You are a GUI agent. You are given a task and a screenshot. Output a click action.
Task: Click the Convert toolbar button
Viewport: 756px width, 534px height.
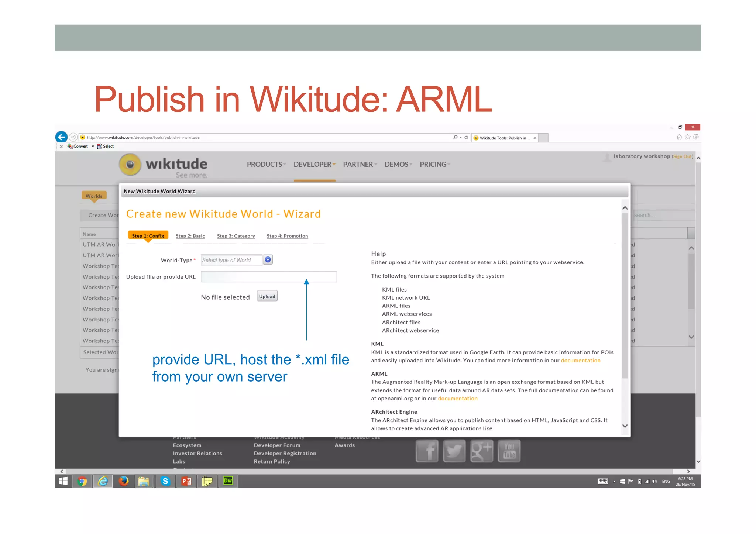click(x=78, y=146)
